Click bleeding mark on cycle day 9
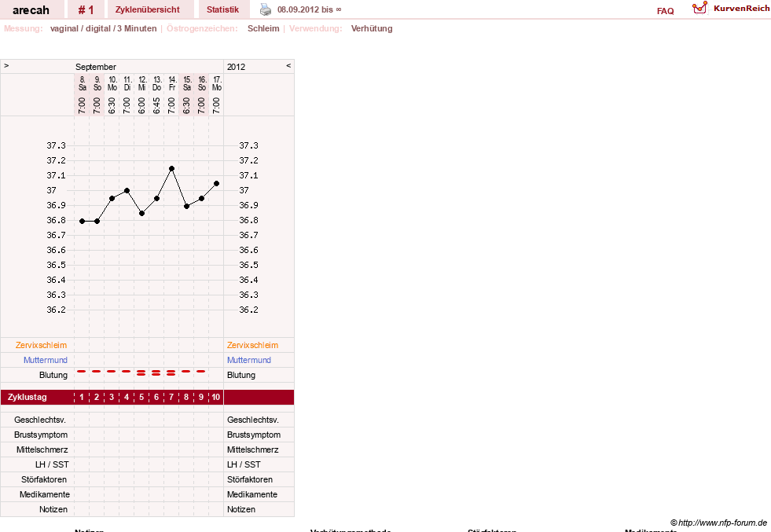 pyautogui.click(x=200, y=371)
